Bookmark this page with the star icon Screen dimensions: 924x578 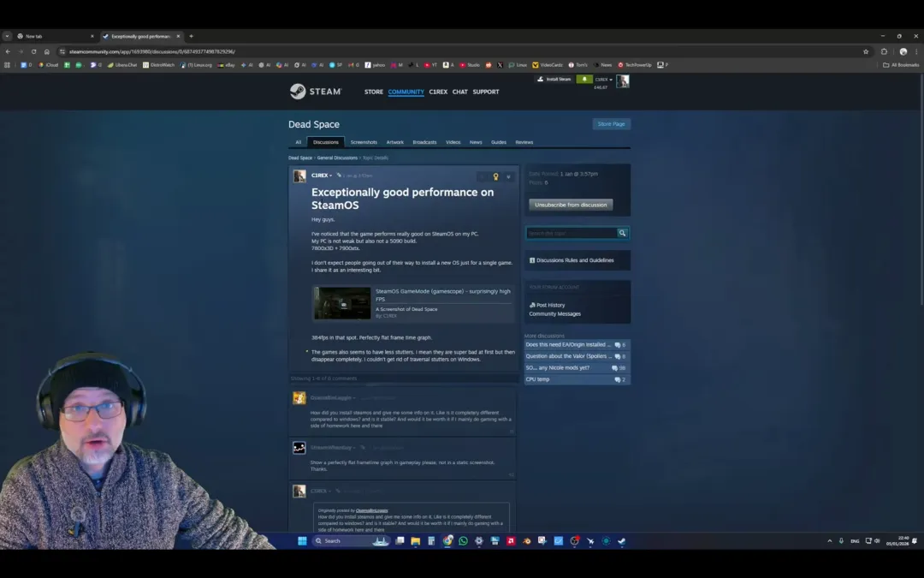pos(866,51)
